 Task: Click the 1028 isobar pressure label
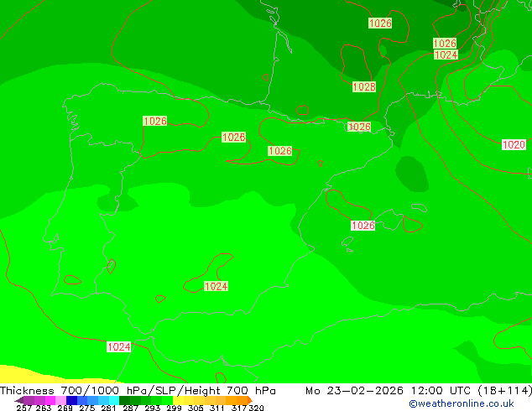(x=364, y=86)
